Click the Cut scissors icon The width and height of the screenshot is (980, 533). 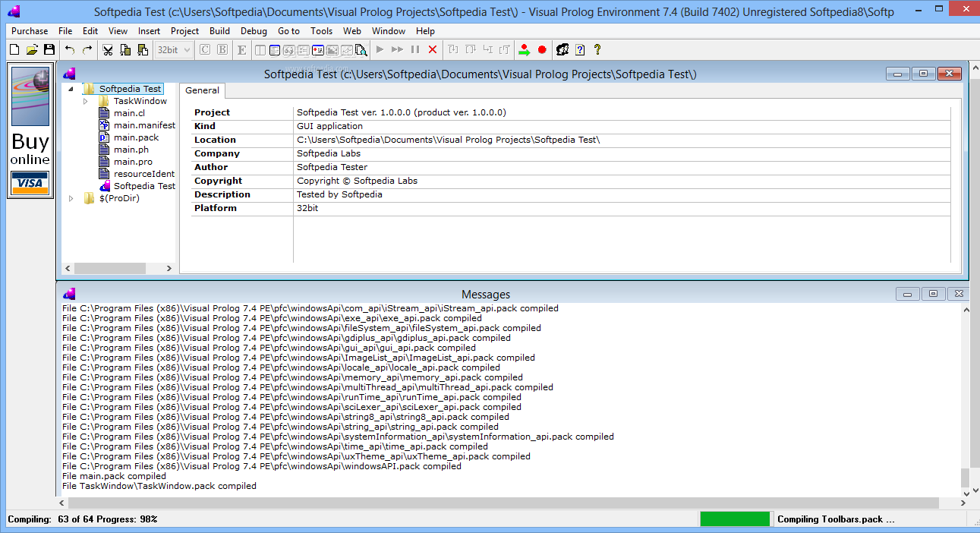click(x=108, y=50)
